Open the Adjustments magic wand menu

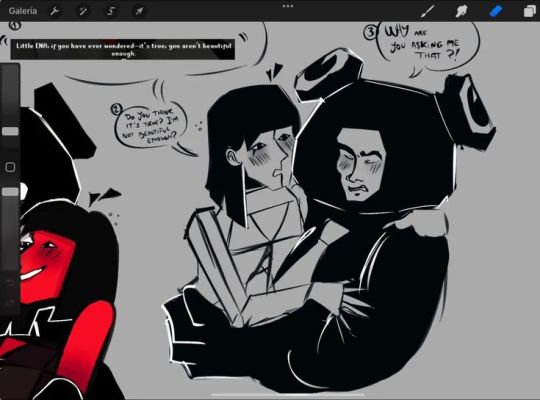coord(83,11)
